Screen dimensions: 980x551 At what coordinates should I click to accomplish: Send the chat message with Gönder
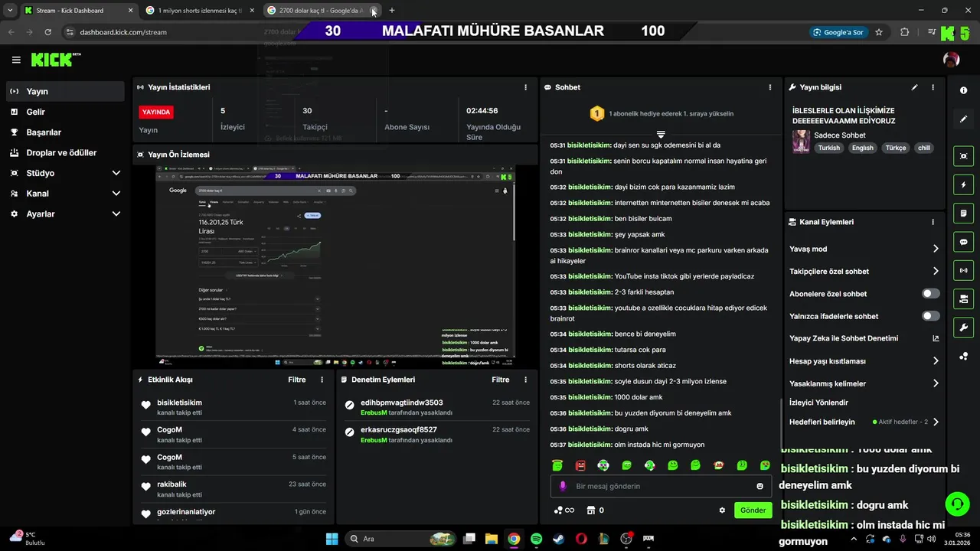click(753, 510)
